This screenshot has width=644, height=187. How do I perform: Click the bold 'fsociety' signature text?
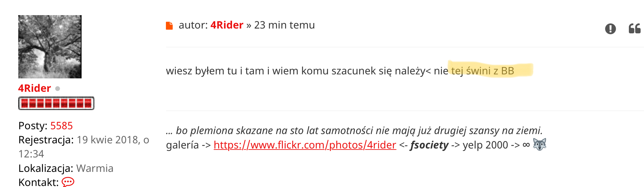[x=429, y=145]
